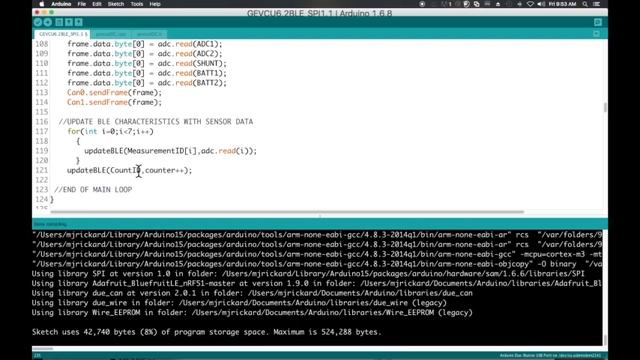Save sketch using the Save icon
The height and width of the screenshot is (360, 640).
point(79,22)
